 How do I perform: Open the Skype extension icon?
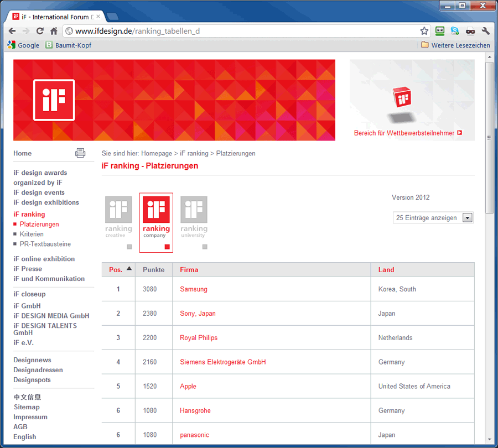pos(455,31)
